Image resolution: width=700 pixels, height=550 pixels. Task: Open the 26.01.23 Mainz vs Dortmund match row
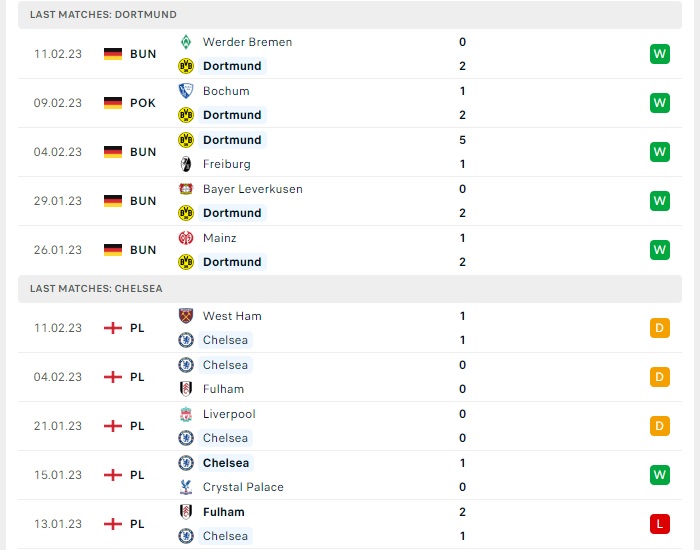[350, 250]
